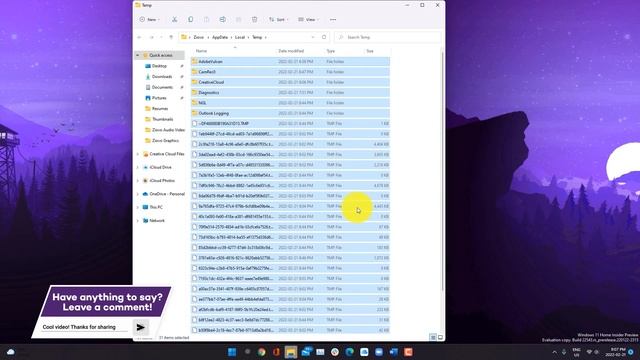Expand Network in navigation pane
Viewport: 640px width, 360px height.
[138, 220]
